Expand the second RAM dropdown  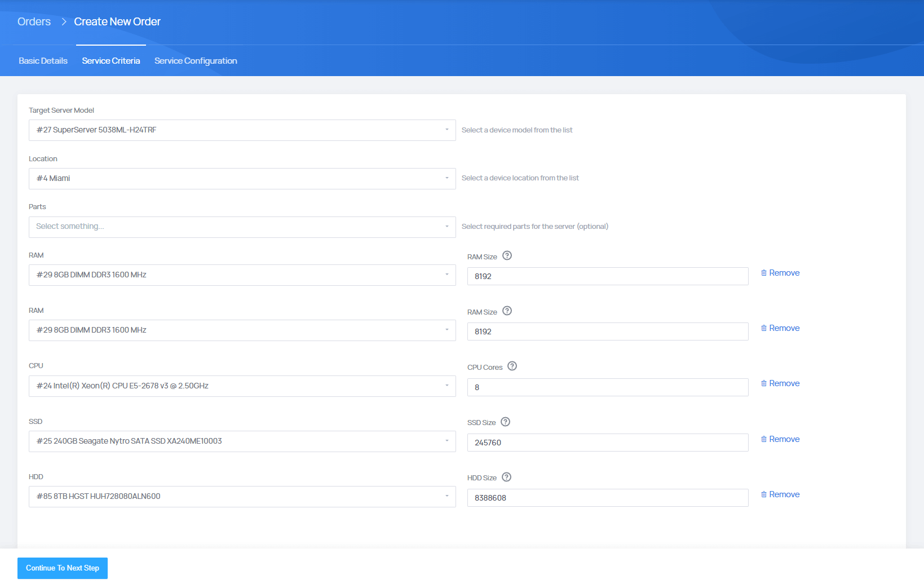pos(242,330)
